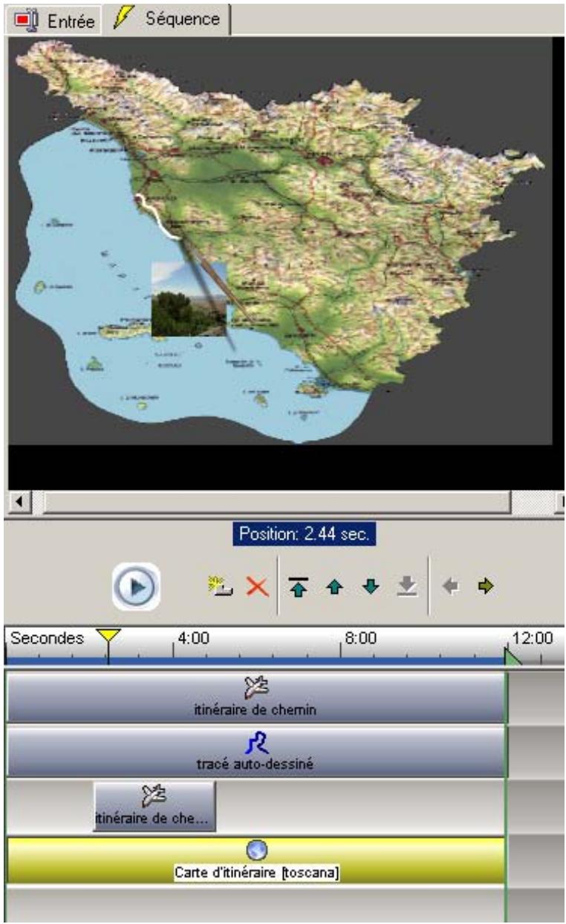
Task: Click the 12:00 mark on the time ruler
Action: pos(533,638)
